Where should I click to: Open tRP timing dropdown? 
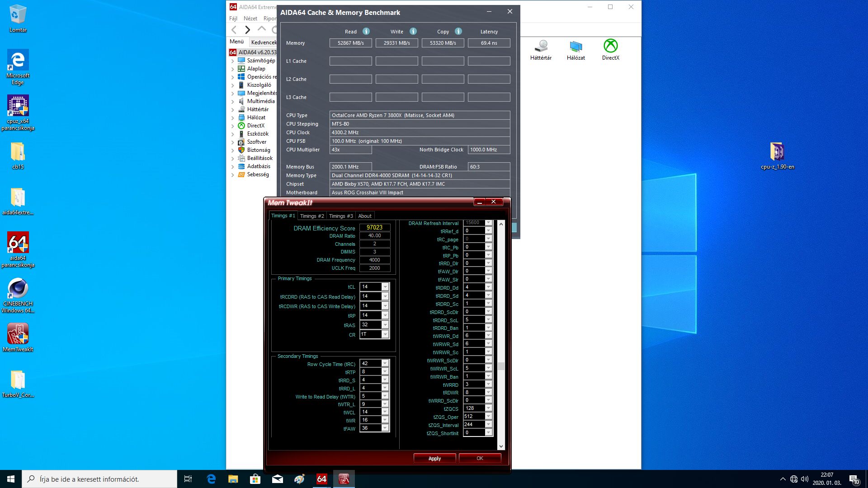(385, 315)
